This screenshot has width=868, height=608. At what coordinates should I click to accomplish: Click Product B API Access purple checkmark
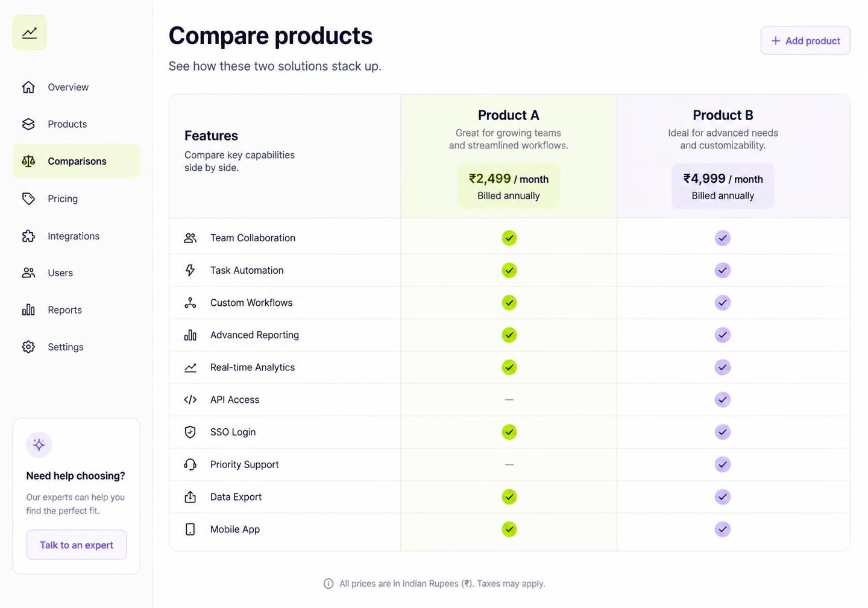(723, 400)
